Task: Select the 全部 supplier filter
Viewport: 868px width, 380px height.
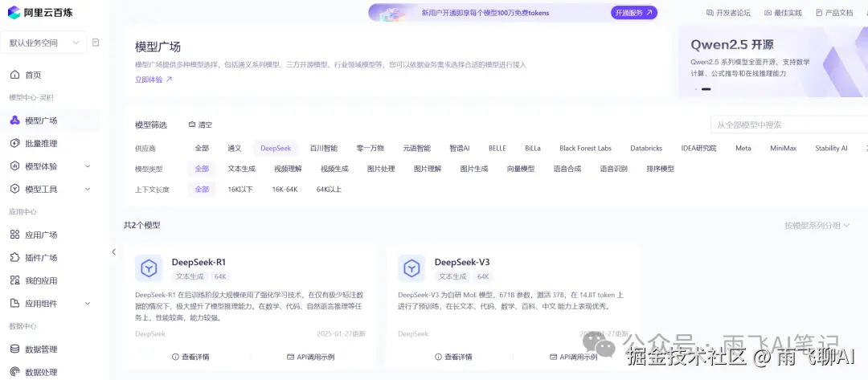Action: (x=202, y=149)
